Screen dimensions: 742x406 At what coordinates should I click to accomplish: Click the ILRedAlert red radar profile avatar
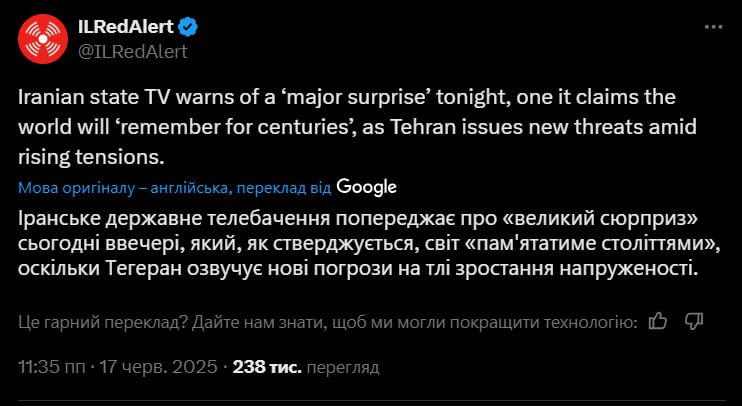[x=42, y=38]
